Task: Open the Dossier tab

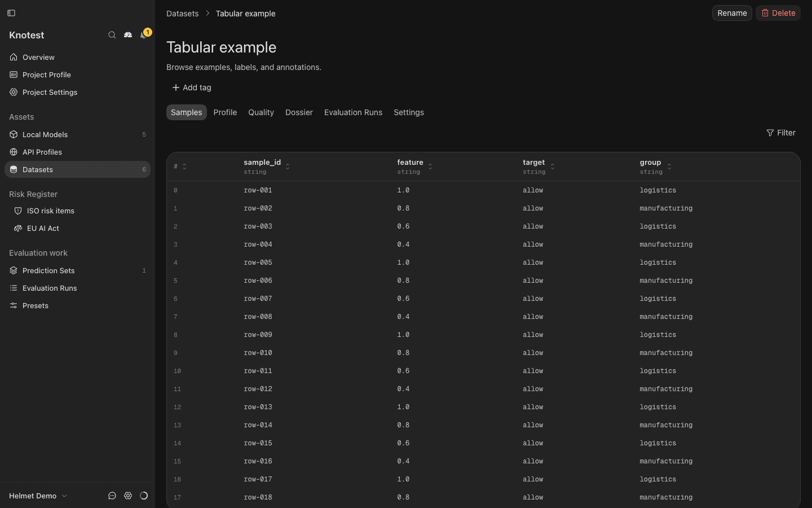Action: click(299, 112)
